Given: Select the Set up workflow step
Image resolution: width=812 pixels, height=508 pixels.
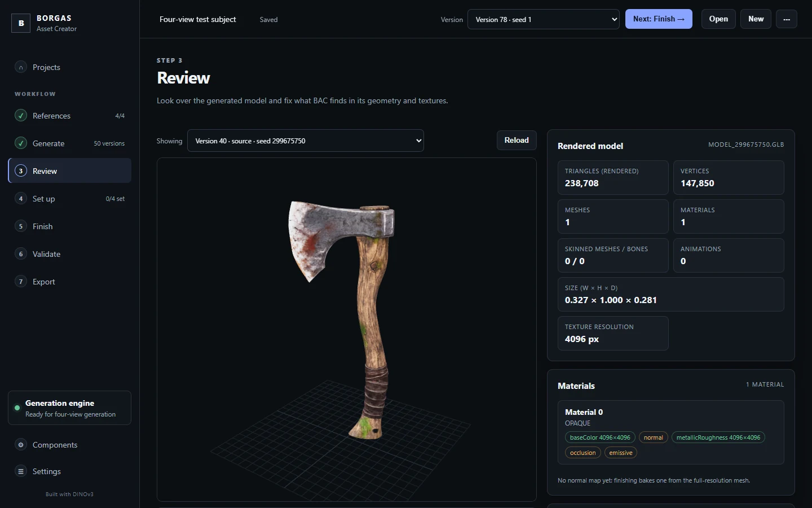Looking at the screenshot, I should (x=70, y=199).
